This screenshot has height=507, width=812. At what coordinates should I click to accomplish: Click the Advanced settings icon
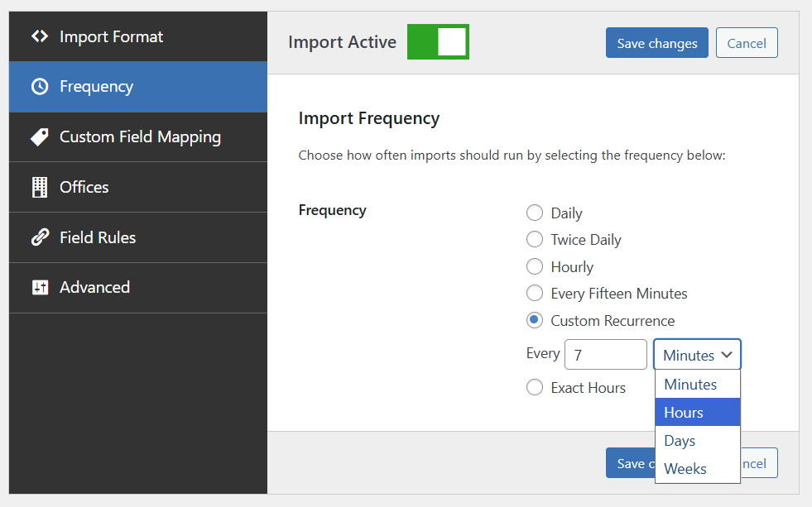click(40, 287)
